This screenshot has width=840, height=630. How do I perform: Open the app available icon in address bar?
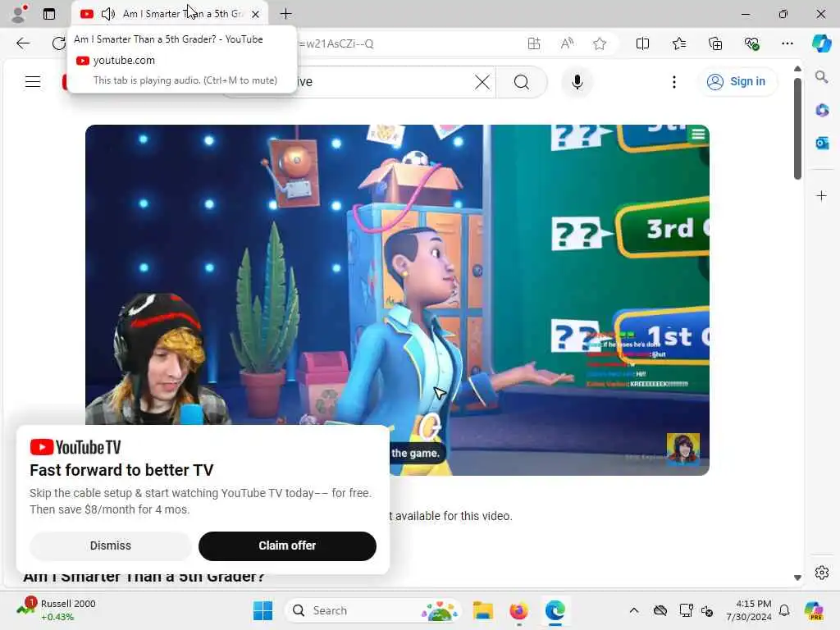(x=533, y=43)
